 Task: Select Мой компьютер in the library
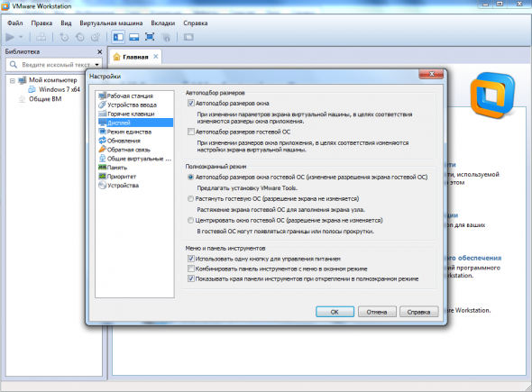(x=53, y=80)
